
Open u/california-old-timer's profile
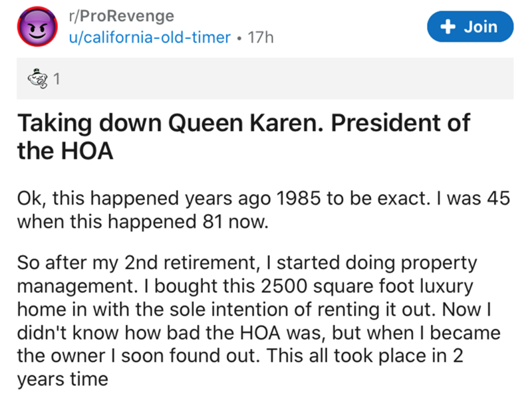pos(152,39)
